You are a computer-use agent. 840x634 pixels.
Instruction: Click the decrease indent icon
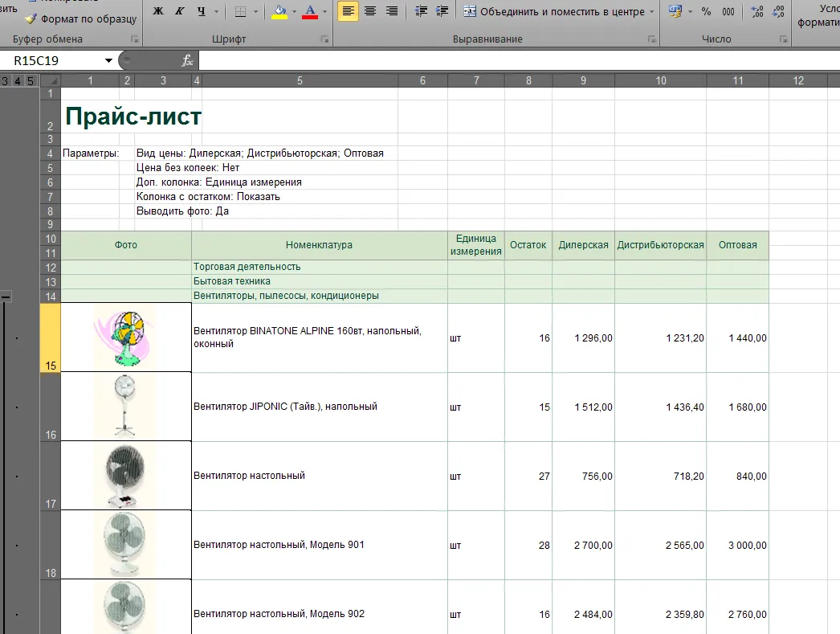click(421, 11)
